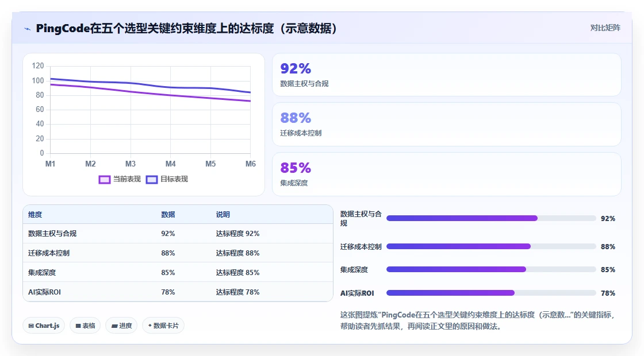The height and width of the screenshot is (356, 644).
Task: Click the 数据卡片 tag
Action: point(163,326)
